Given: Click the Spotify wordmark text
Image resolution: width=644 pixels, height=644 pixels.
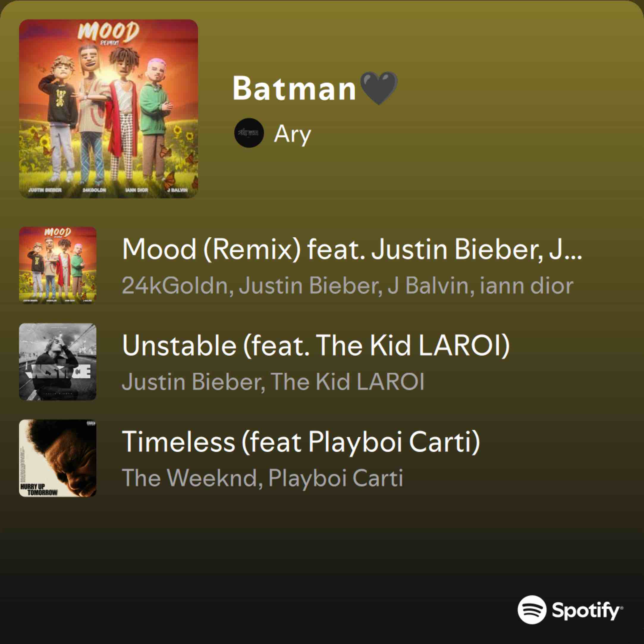Looking at the screenshot, I should tap(587, 611).
